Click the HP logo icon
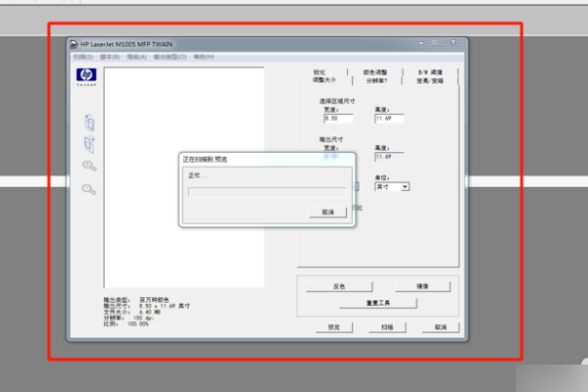Viewport: 588px width, 392px height. pos(86,74)
